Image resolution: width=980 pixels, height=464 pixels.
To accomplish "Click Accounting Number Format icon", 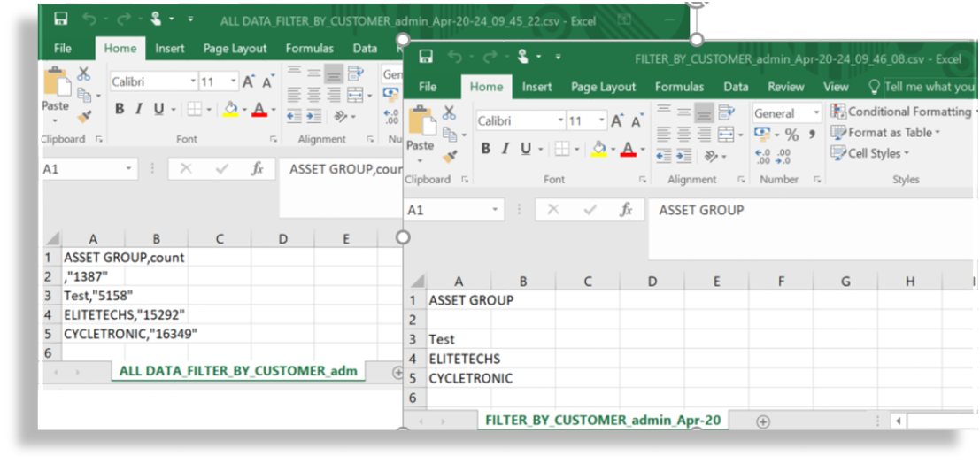I will coord(762,135).
